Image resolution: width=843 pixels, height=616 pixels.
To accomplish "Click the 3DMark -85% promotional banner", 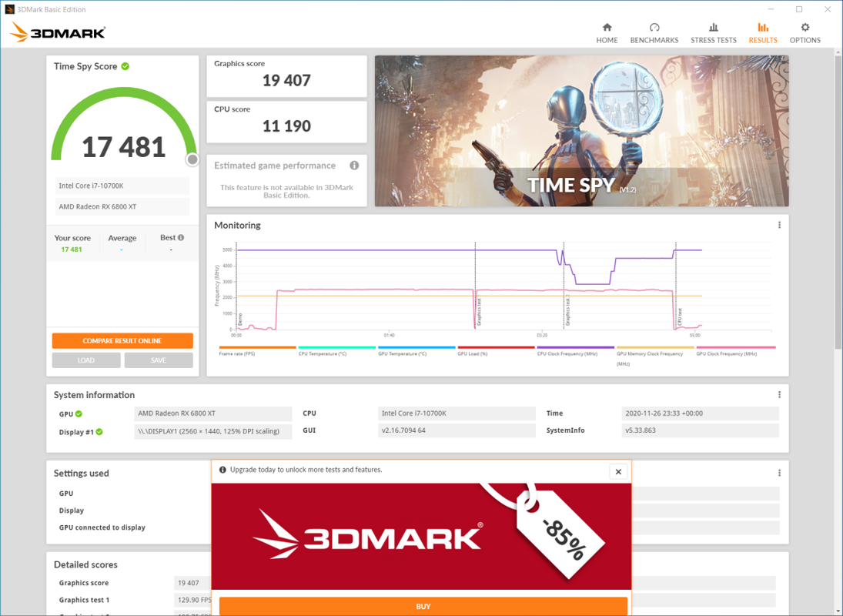I will tap(421, 537).
